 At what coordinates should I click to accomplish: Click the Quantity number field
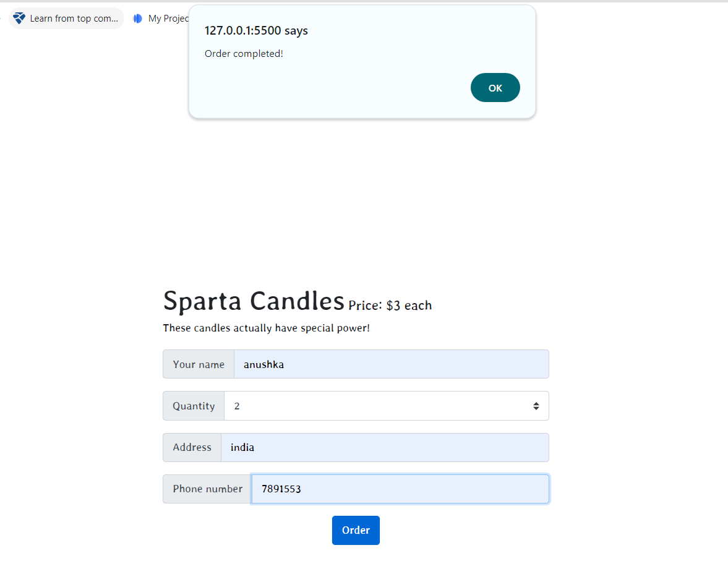point(371,406)
